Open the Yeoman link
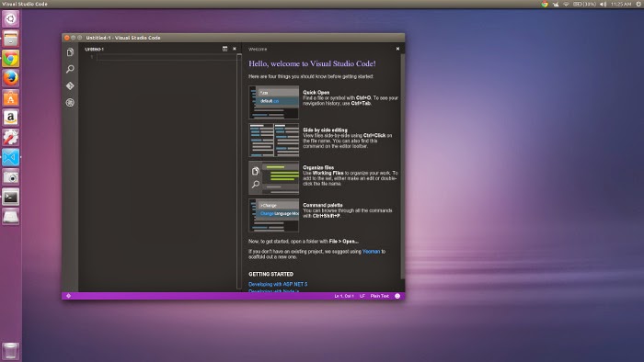 371,252
